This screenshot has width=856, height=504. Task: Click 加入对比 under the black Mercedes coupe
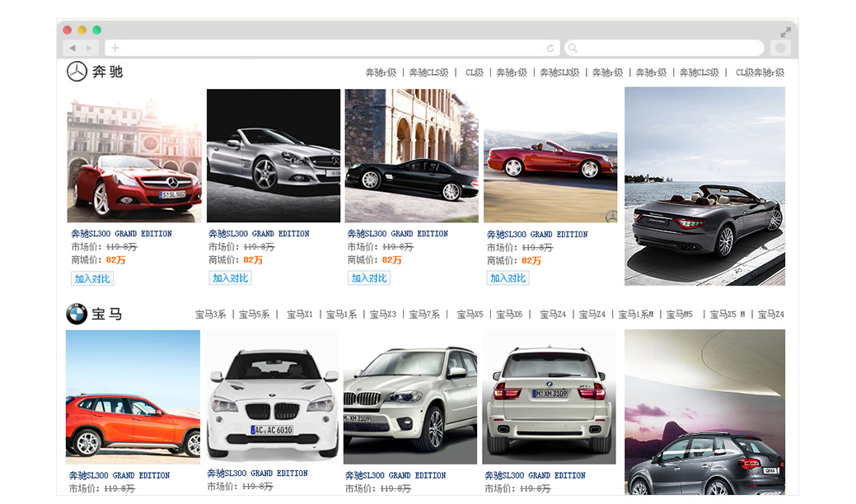tap(369, 278)
